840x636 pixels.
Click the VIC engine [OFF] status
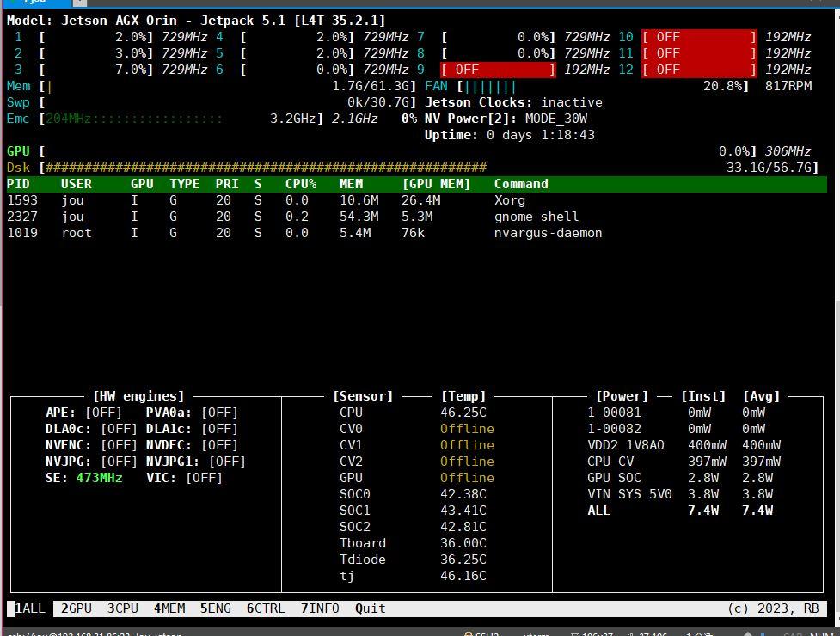204,478
